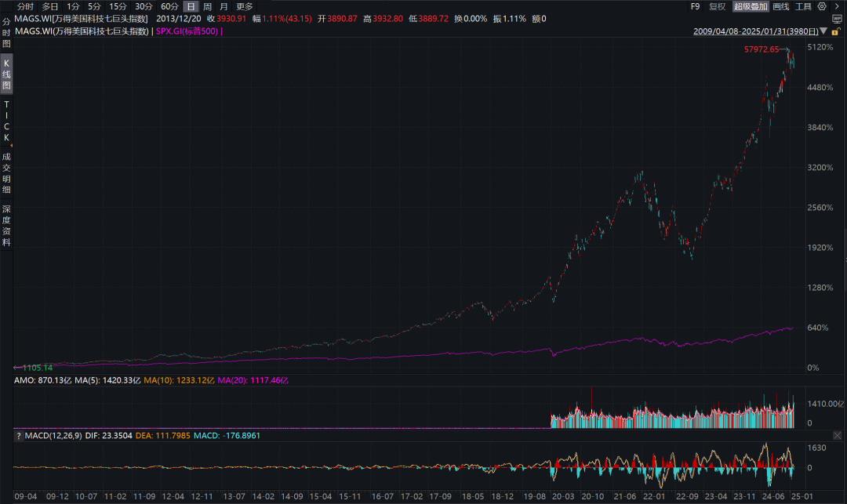847x504 pixels.
Task: Open MACD indicator help question mark
Action: click(x=18, y=436)
